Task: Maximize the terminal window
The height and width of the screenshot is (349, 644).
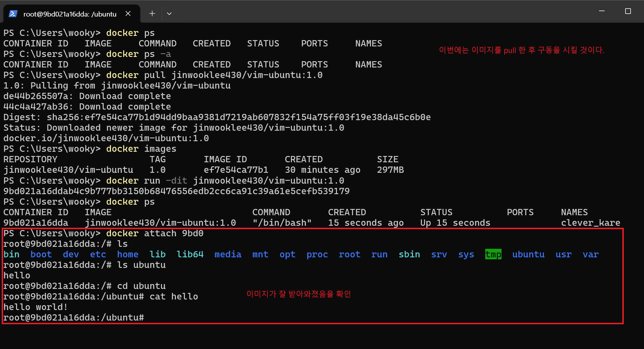Action: click(x=628, y=11)
